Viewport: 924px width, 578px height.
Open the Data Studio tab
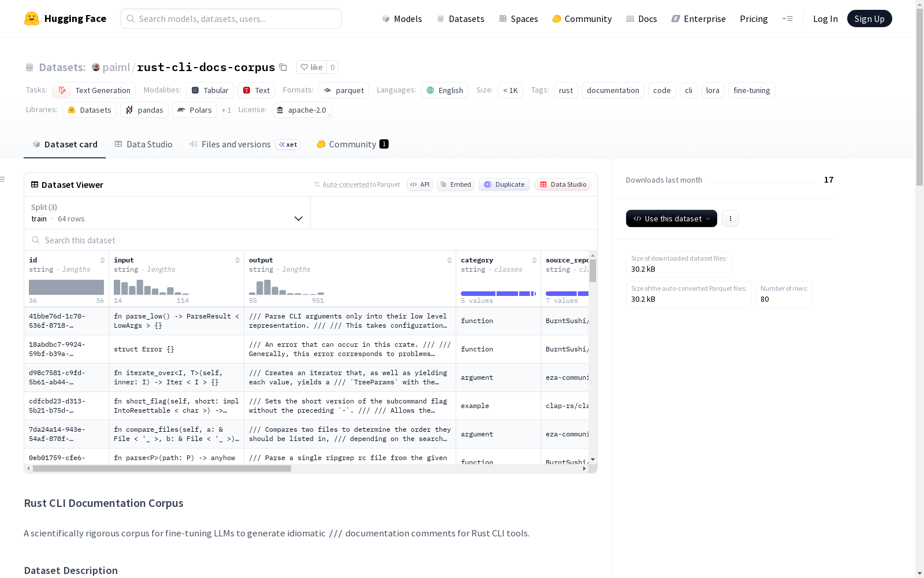click(143, 144)
